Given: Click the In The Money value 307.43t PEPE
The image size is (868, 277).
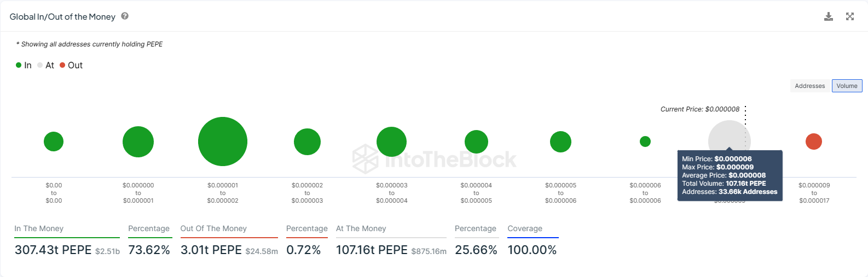Looking at the screenshot, I should click(53, 250).
